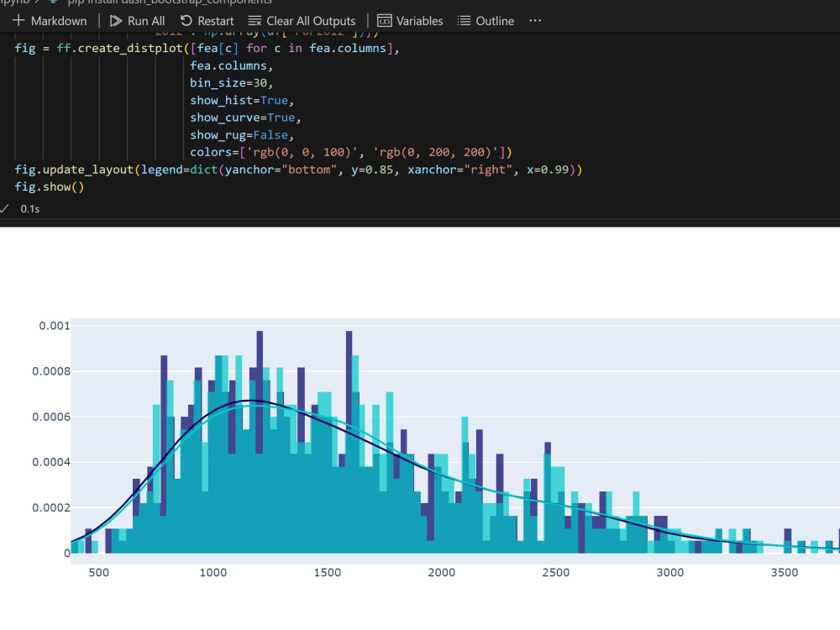Restart the notebook kernel
Viewport: 840px width, 630px height.
click(207, 21)
